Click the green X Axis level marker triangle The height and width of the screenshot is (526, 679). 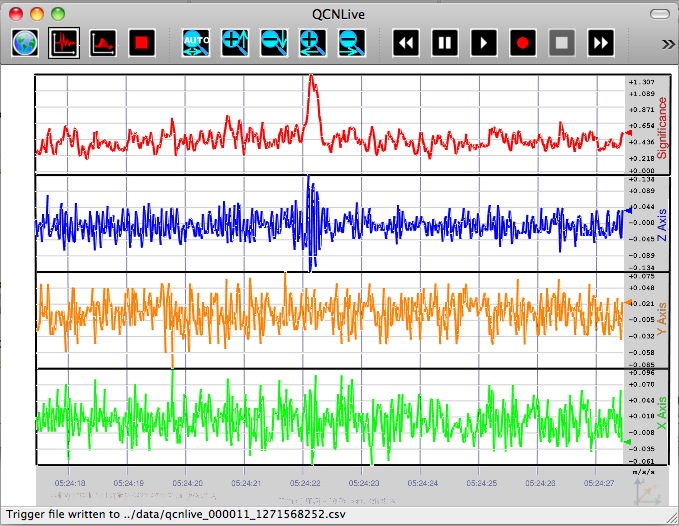(627, 442)
